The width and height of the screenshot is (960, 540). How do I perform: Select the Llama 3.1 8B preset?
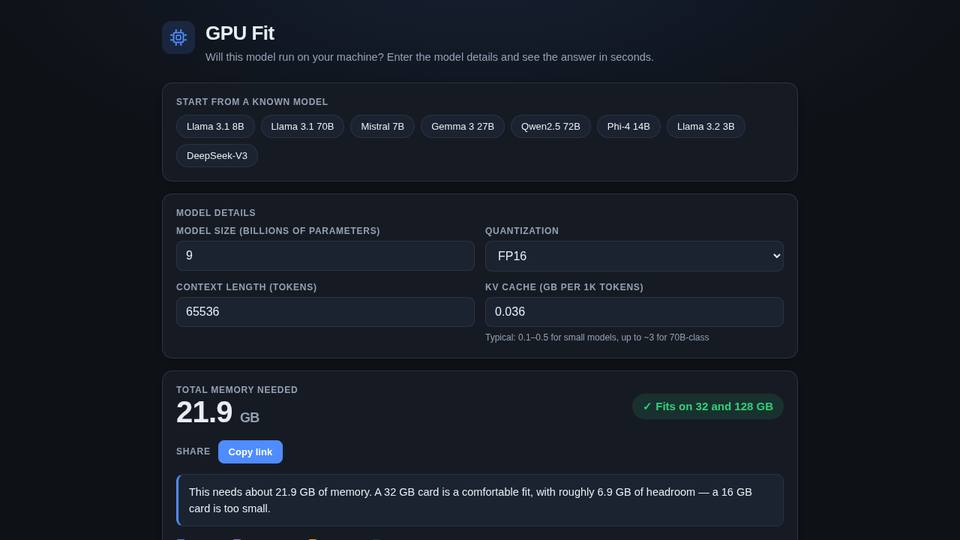pos(216,127)
